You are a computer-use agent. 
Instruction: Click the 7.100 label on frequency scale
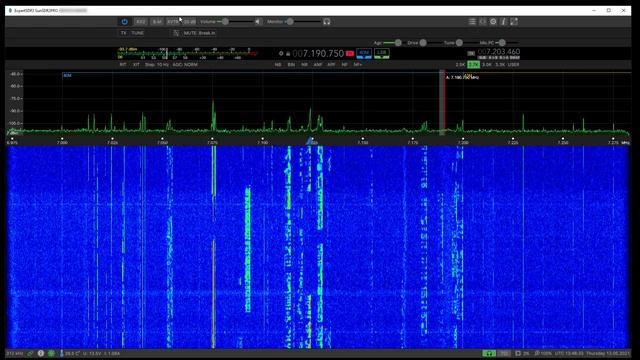262,143
